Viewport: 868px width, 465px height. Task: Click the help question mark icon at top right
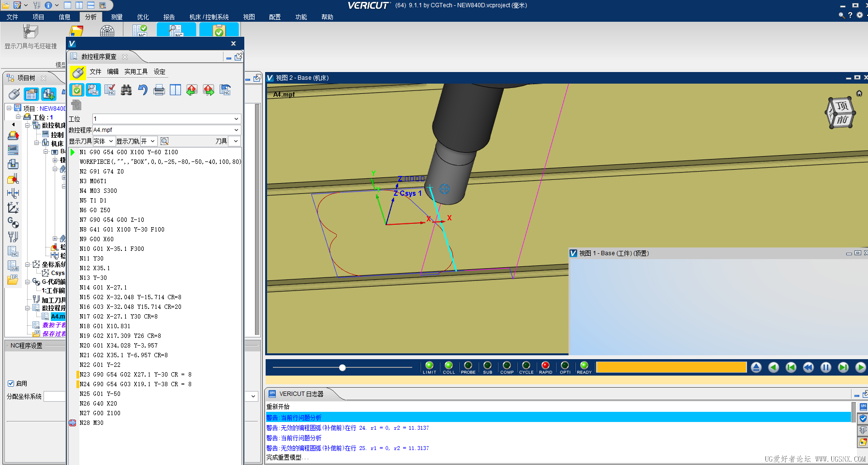point(850,15)
